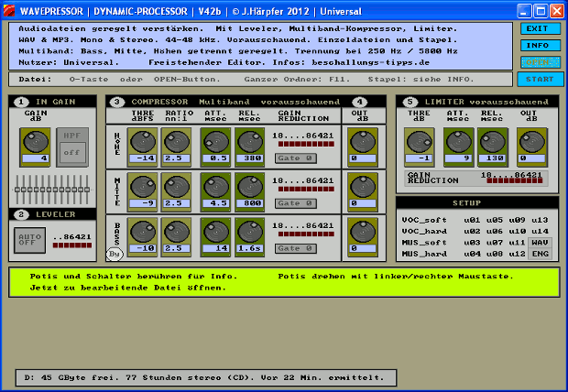Select the VOC_hard setup preset
Screen dimensions: 568x392
pos(424,231)
